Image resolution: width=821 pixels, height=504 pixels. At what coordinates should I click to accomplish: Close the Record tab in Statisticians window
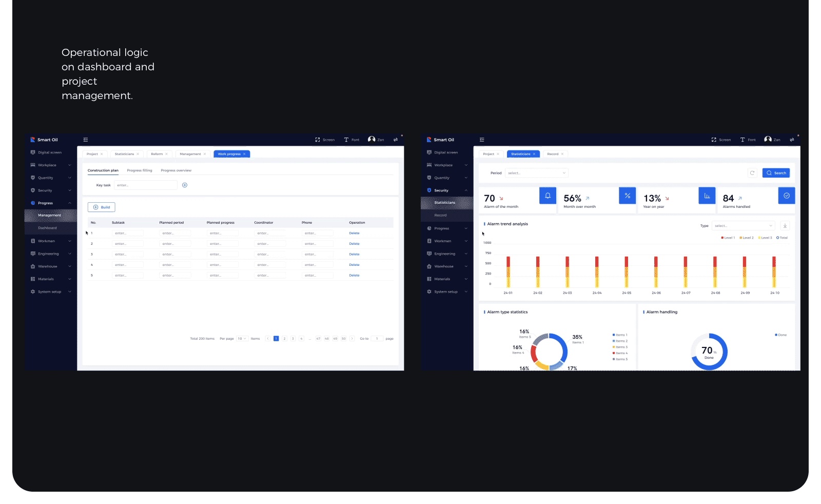[562, 154]
